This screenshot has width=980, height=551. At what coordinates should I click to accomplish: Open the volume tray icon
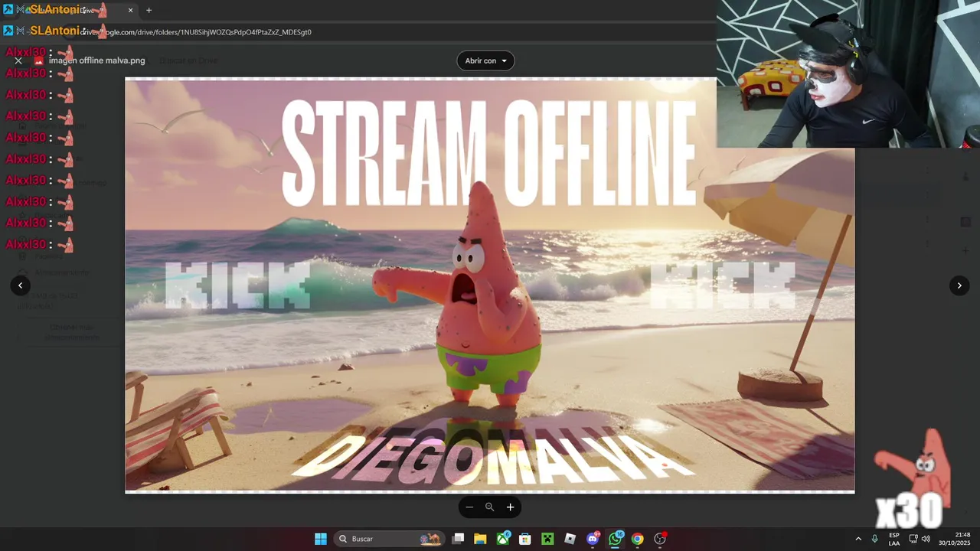tap(926, 539)
